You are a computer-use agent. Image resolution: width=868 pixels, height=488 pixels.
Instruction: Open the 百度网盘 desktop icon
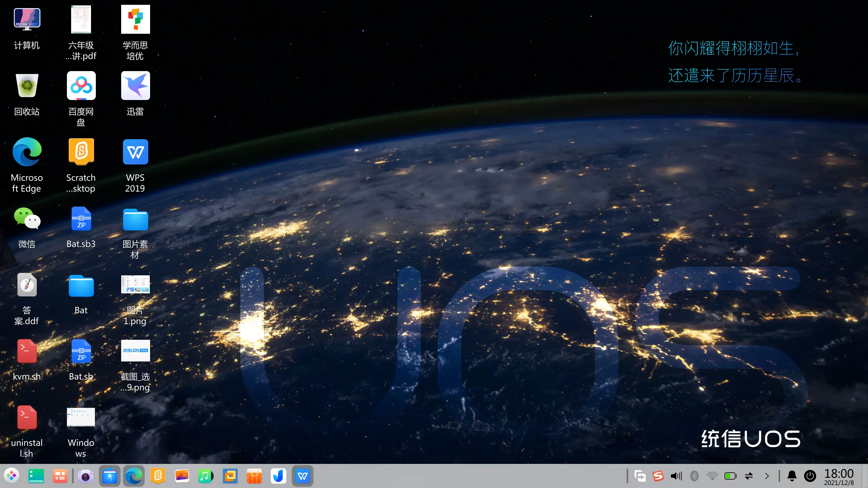point(81,86)
